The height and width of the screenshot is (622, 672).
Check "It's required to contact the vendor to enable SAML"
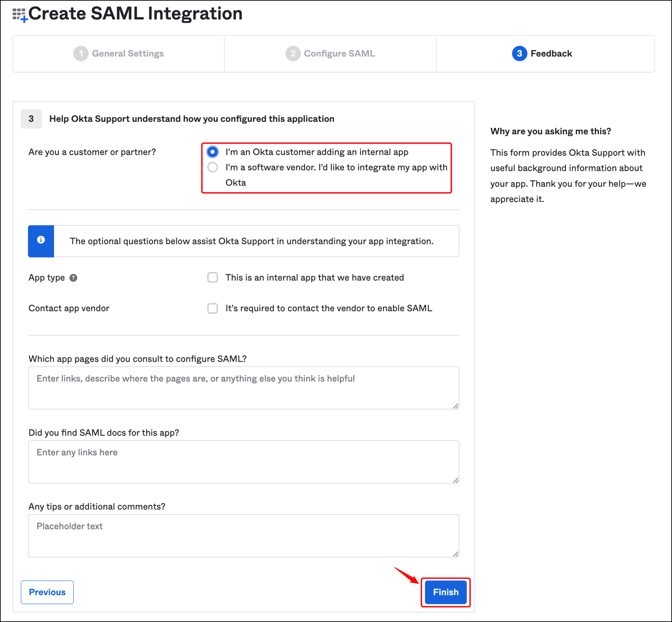point(213,308)
